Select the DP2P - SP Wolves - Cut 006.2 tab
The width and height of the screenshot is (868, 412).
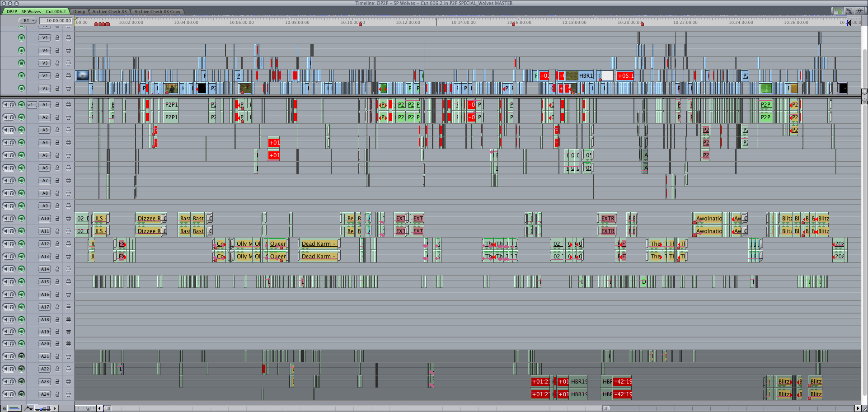(36, 11)
